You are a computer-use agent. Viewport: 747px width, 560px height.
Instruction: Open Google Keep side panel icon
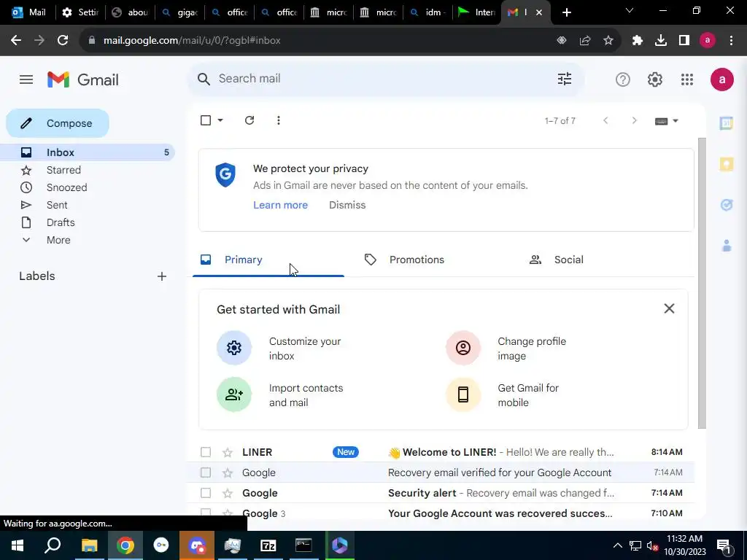click(726, 164)
